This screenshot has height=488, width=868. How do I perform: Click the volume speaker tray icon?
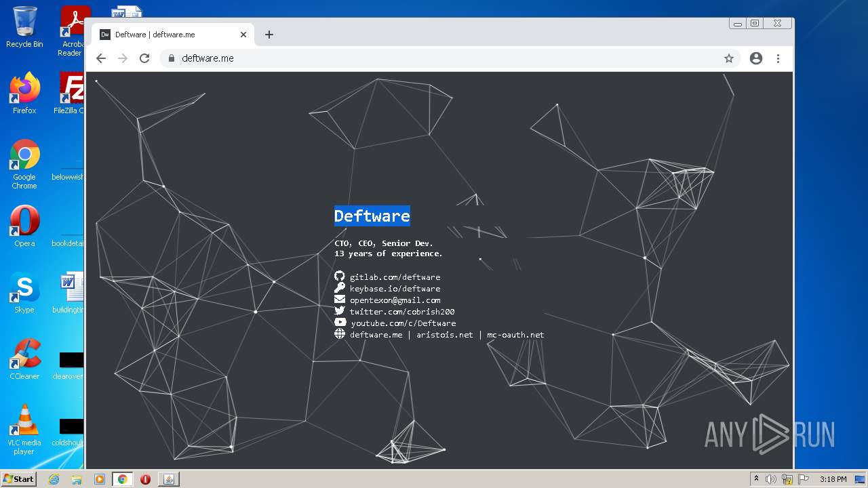coord(771,479)
